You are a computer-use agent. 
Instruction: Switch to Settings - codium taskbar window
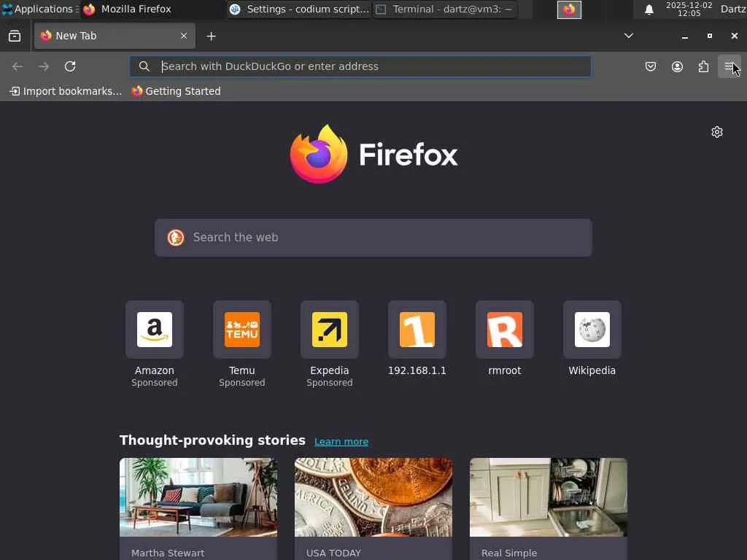pyautogui.click(x=299, y=9)
